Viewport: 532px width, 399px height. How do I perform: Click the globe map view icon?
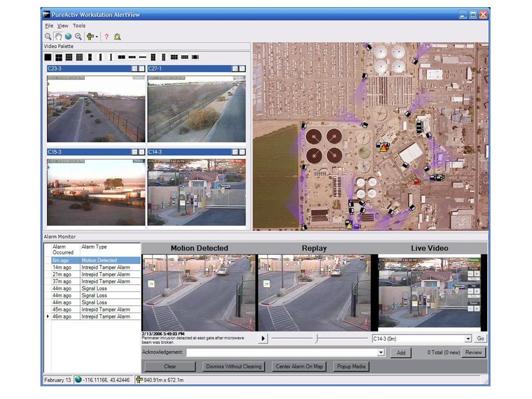point(69,36)
